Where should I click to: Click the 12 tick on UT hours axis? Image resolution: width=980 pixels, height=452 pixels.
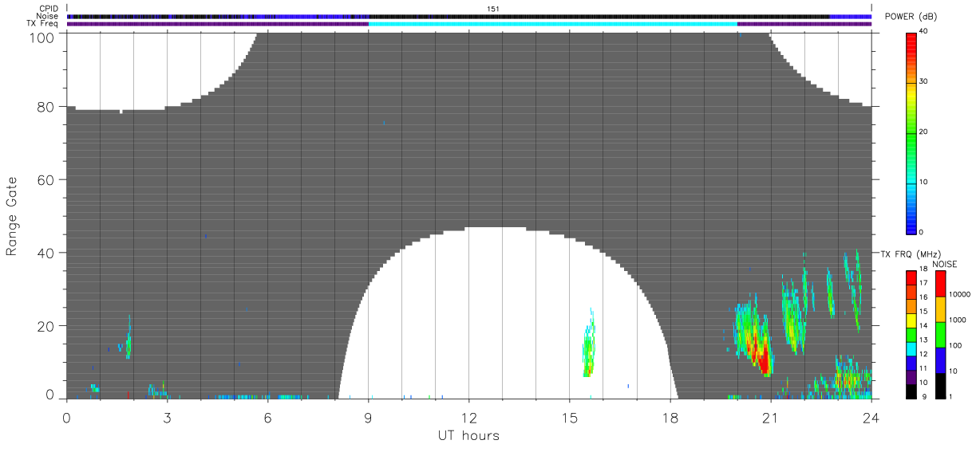click(x=468, y=417)
